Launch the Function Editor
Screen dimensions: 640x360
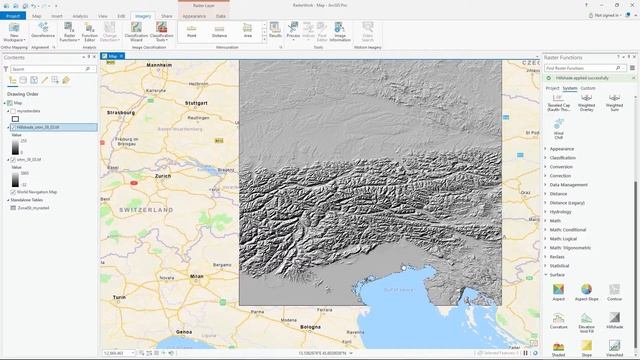tap(89, 32)
